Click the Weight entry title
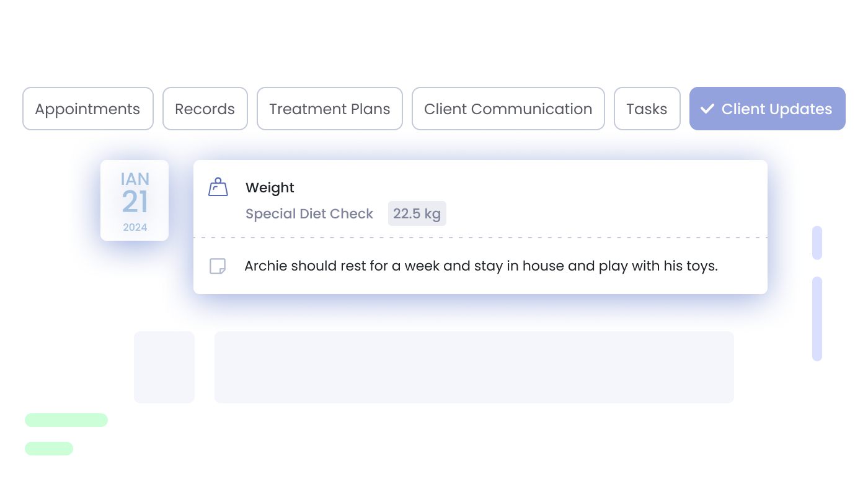This screenshot has width=868, height=479. 270,187
